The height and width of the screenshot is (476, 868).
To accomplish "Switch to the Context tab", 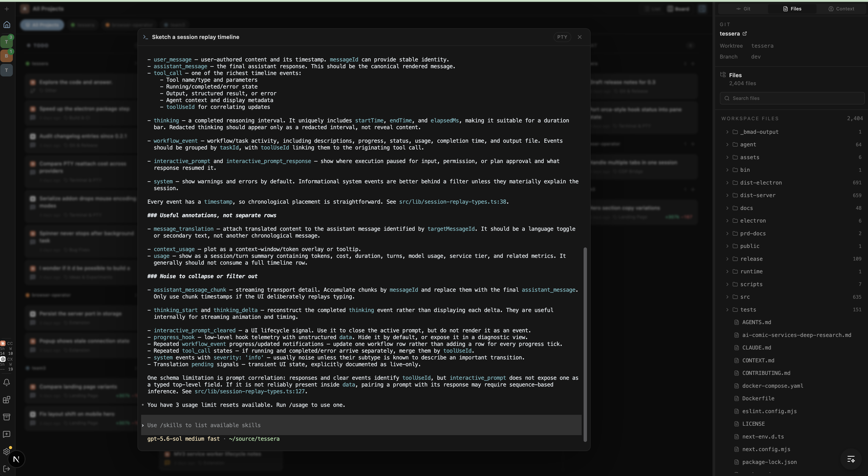I will coord(841,9).
